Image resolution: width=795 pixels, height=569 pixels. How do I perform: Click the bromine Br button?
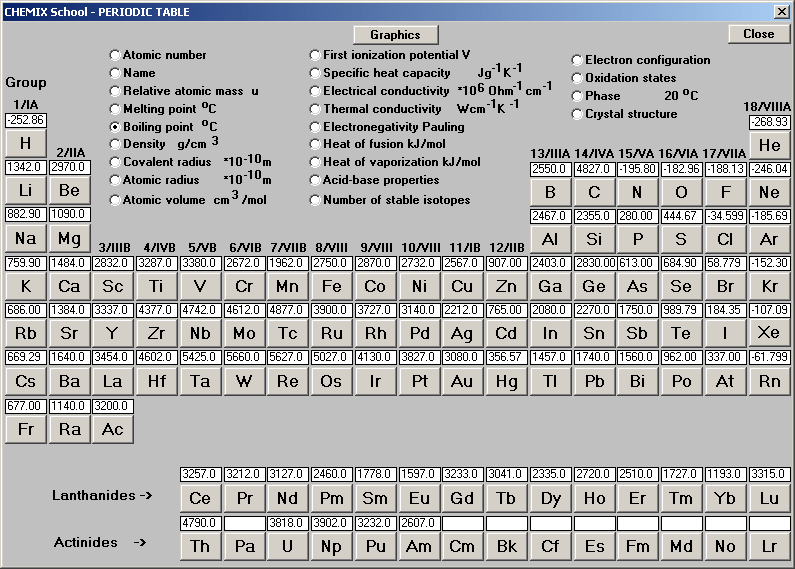725,286
